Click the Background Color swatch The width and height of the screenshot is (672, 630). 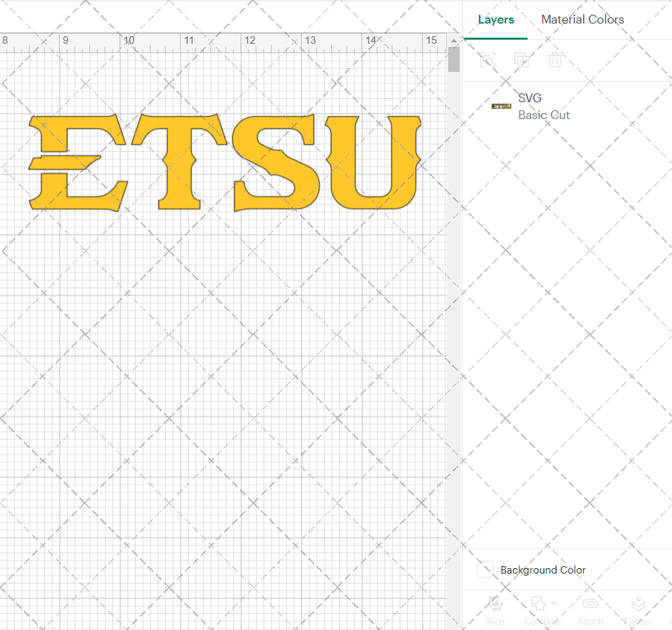[x=485, y=569]
